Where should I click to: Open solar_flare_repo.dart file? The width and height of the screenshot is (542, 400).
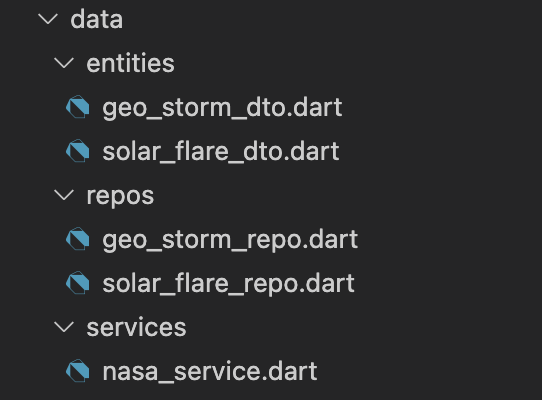[x=228, y=284]
